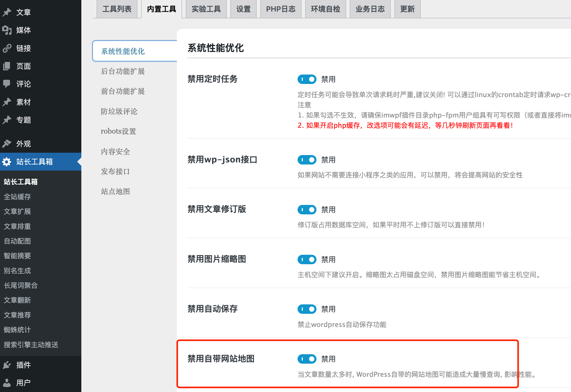Click the pin icon beside 素材

[7, 102]
